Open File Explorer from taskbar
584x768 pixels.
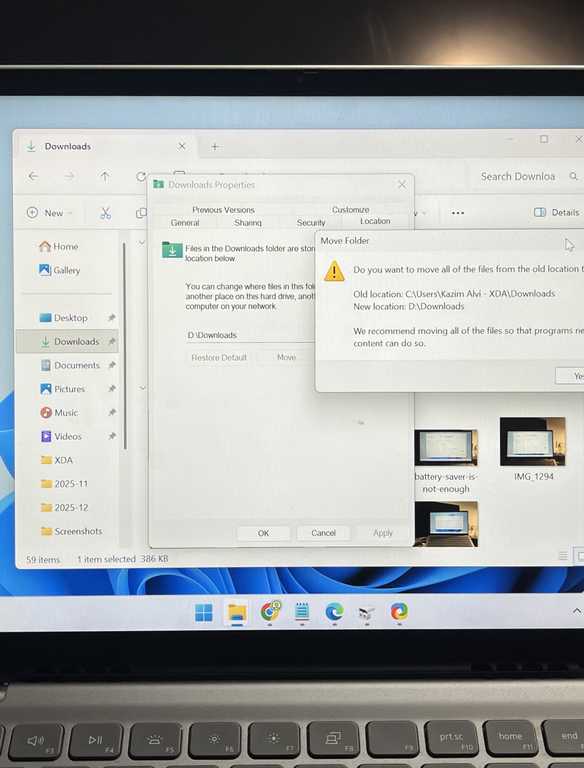pyautogui.click(x=237, y=612)
